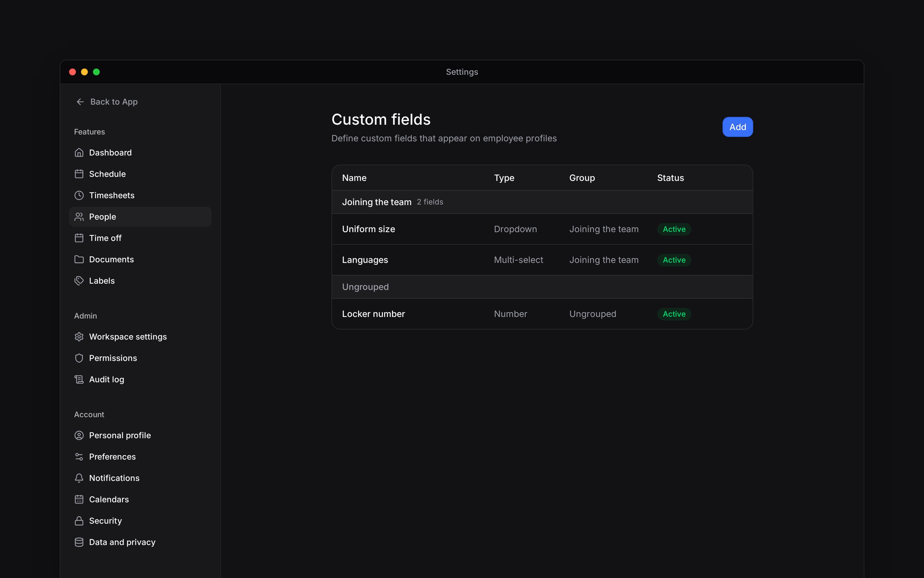This screenshot has width=924, height=578.
Task: Click the Permissions shield icon
Action: pyautogui.click(x=79, y=358)
